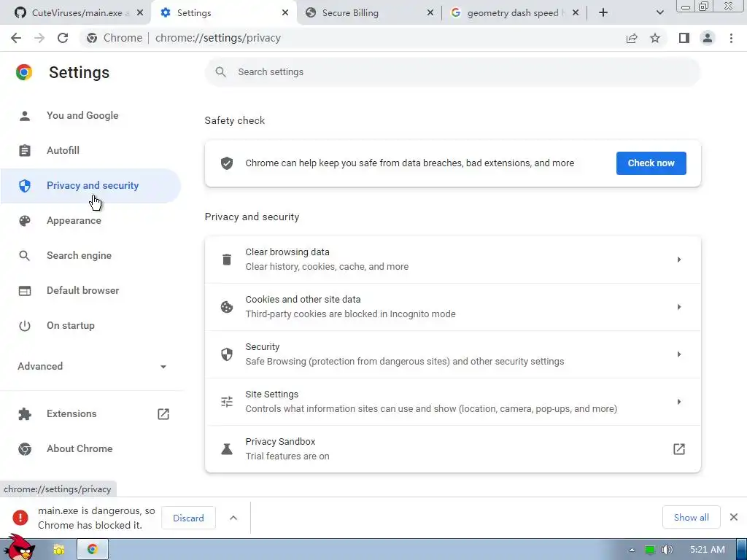Viewport: 747px width, 560px height.
Task: Click Check now button
Action: click(651, 163)
